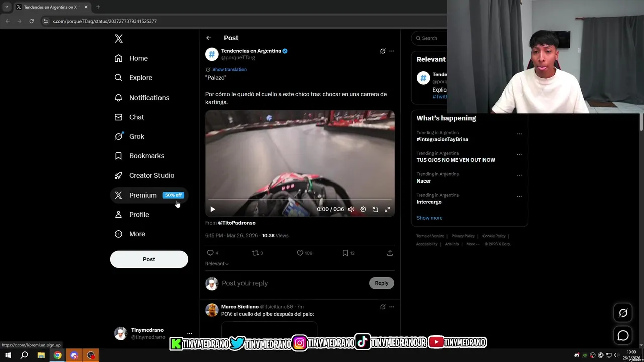The height and width of the screenshot is (362, 644).
Task: Click the white Post button
Action: coord(149,259)
